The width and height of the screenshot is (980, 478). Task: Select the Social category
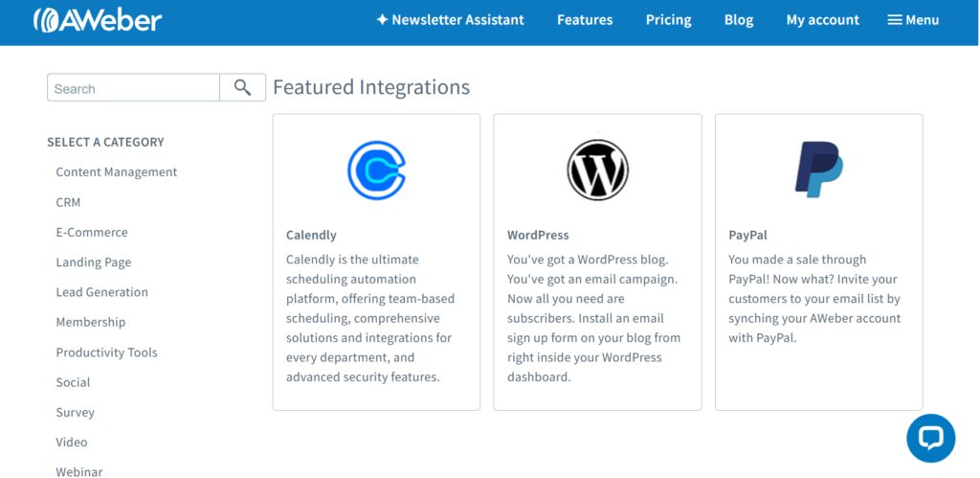[73, 382]
